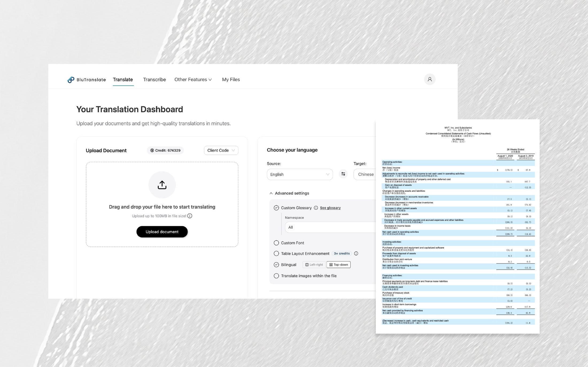The image size is (588, 367).
Task: Click the "August 1, 2020" column header
Action: (505, 157)
